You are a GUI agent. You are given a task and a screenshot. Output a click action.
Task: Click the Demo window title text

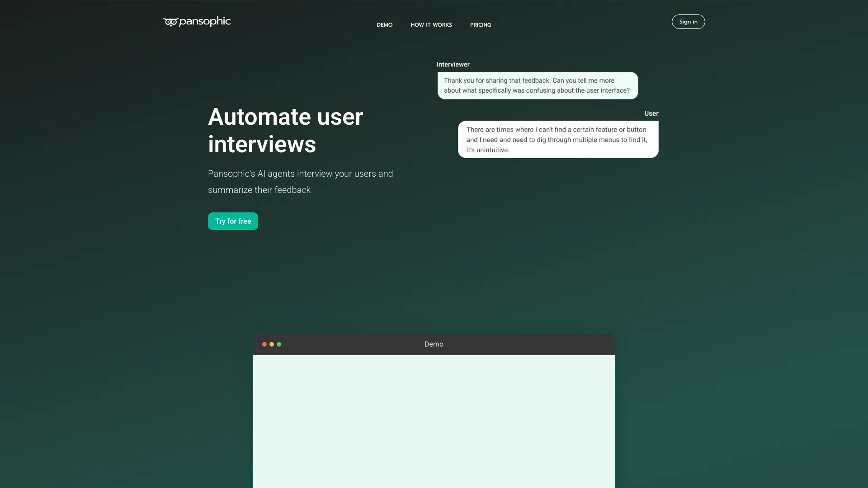click(434, 344)
